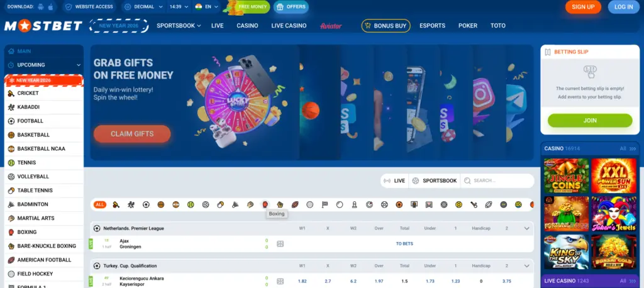Select W2 odds 6.2 for Kayserispor
The width and height of the screenshot is (644, 288).
pyautogui.click(x=353, y=282)
